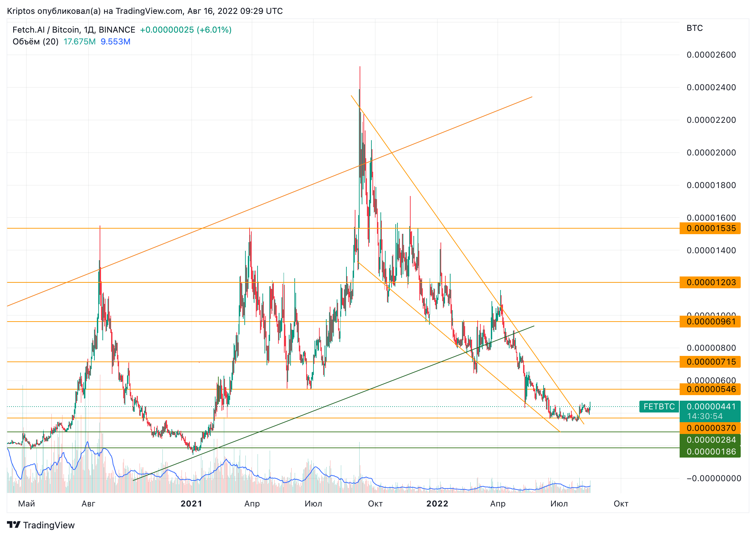Click the current price label 0.00000441
The height and width of the screenshot is (537, 756).
coord(711,407)
